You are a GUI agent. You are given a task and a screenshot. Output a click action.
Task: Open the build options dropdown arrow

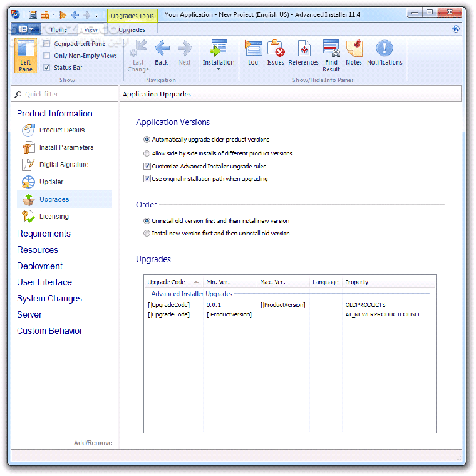[53, 14]
